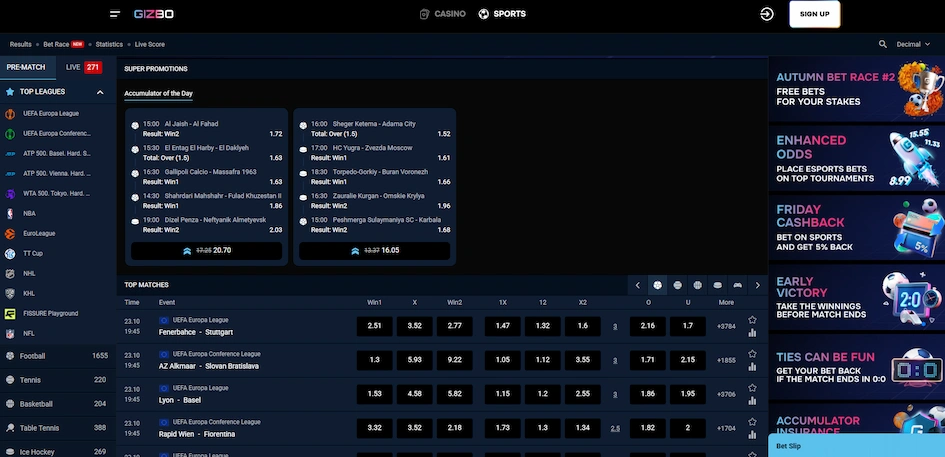The width and height of the screenshot is (945, 457).
Task: Go to previous sport in Top Matches
Action: point(638,285)
